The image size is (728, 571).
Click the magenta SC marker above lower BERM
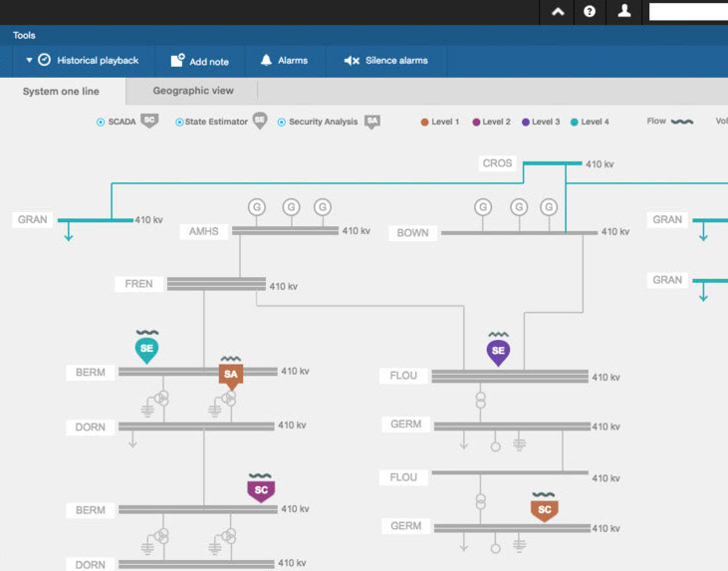(261, 491)
